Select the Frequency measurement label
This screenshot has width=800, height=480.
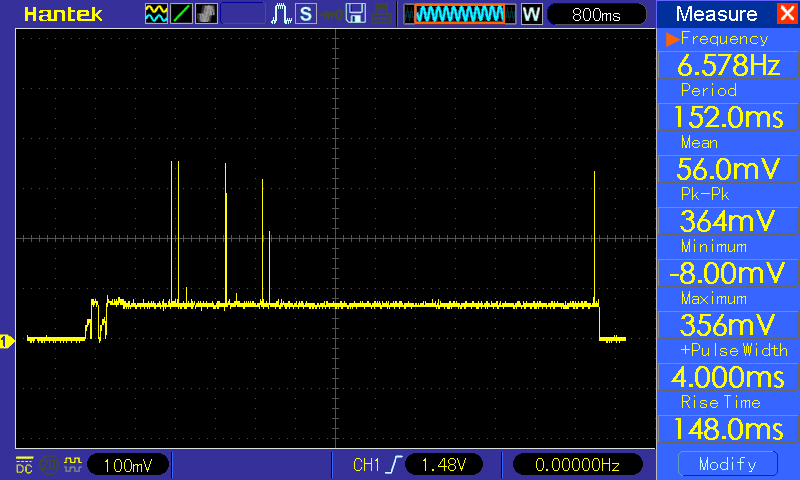coord(724,39)
